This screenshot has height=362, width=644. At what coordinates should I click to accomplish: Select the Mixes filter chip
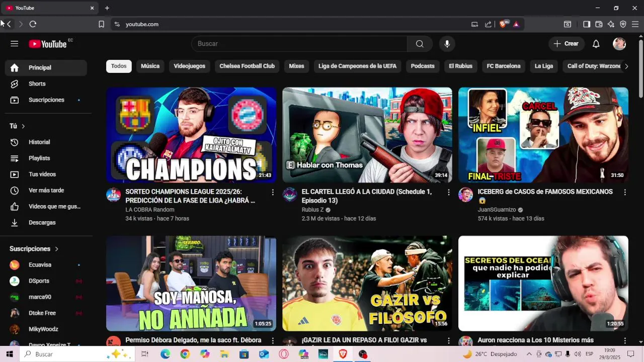[296, 66]
